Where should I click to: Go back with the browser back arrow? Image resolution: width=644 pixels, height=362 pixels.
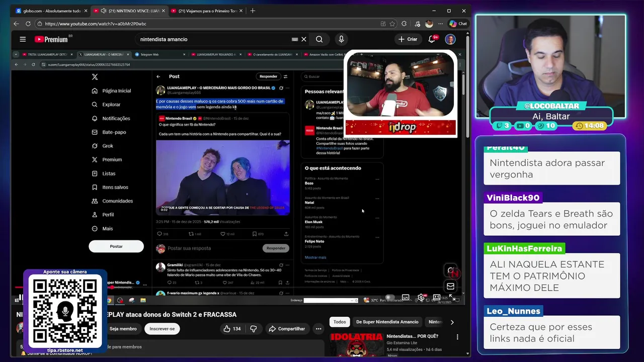point(16,24)
